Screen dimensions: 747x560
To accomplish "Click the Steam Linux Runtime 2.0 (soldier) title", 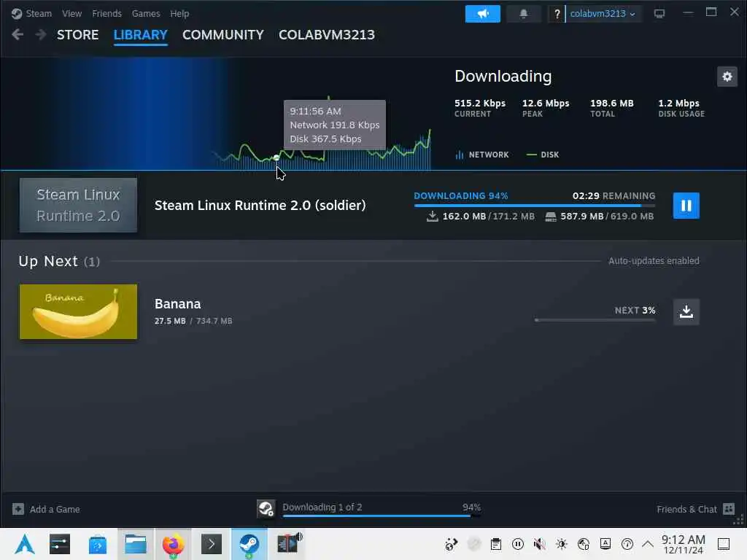I will tap(260, 205).
